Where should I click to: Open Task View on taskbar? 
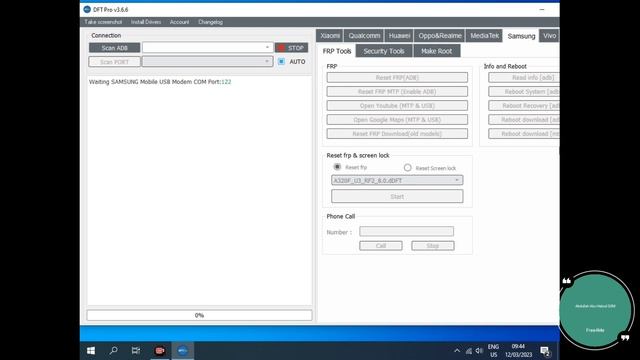tap(136, 351)
